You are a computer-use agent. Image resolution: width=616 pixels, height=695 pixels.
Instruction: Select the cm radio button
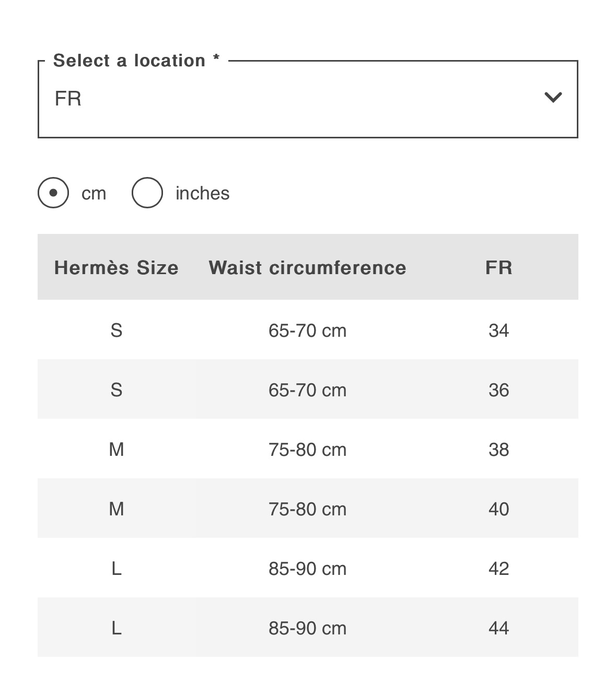[53, 193]
